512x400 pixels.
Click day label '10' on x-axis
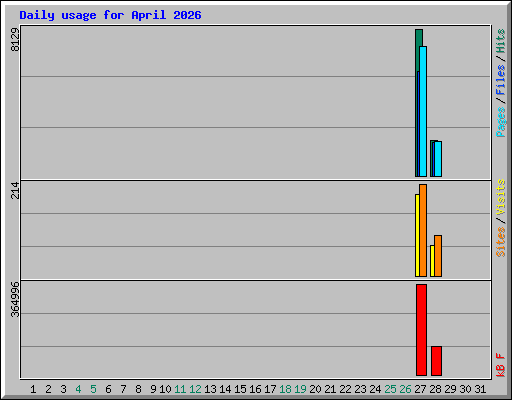[x=165, y=389]
